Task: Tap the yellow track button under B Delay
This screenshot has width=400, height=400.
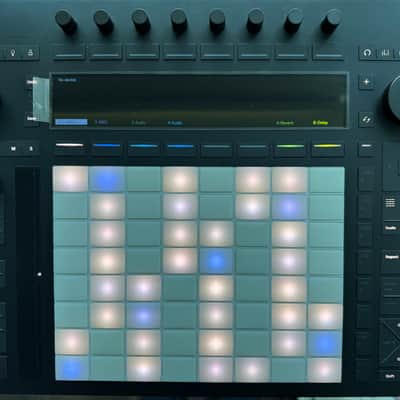Action: [327, 148]
